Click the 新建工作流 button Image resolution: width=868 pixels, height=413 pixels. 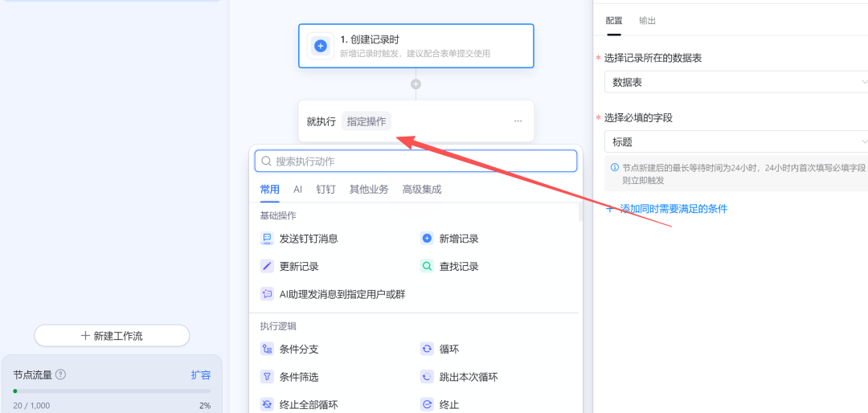[112, 336]
